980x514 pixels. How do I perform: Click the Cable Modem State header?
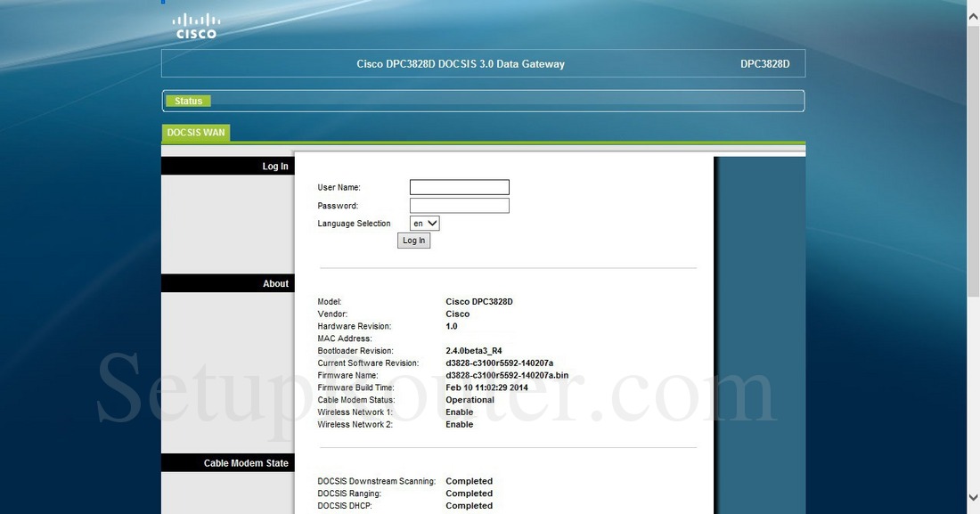click(227, 462)
